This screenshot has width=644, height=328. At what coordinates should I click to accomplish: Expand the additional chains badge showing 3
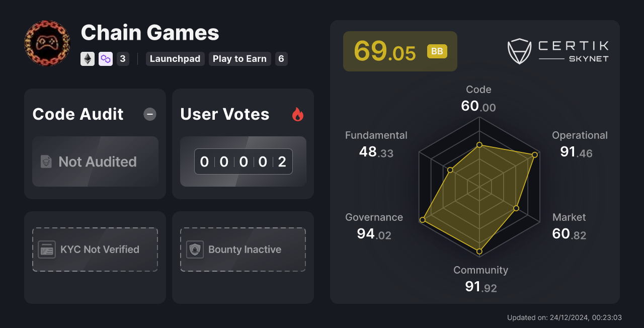click(123, 59)
